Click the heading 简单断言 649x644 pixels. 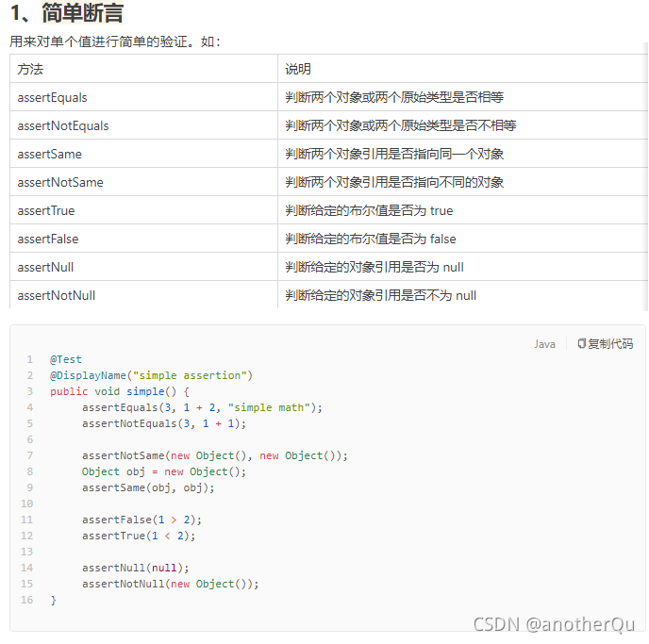coord(83,13)
